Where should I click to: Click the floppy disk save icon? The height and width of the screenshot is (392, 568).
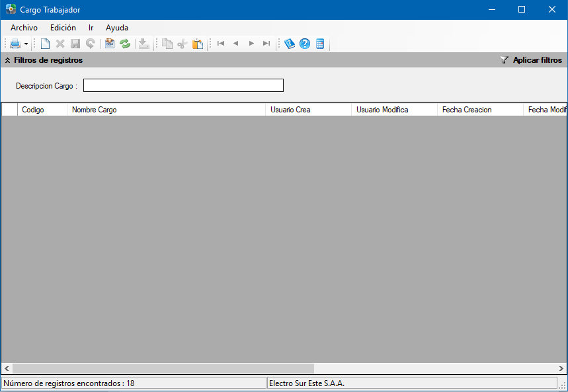point(75,44)
